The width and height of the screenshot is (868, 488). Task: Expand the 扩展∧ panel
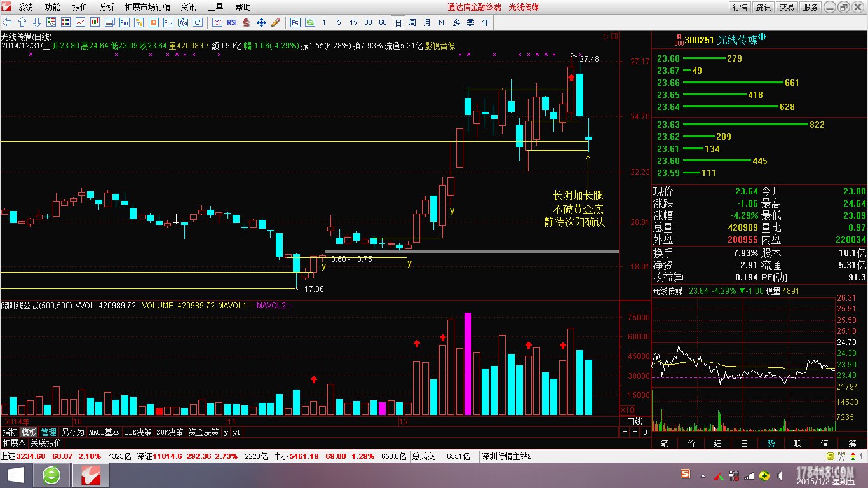tap(13, 443)
